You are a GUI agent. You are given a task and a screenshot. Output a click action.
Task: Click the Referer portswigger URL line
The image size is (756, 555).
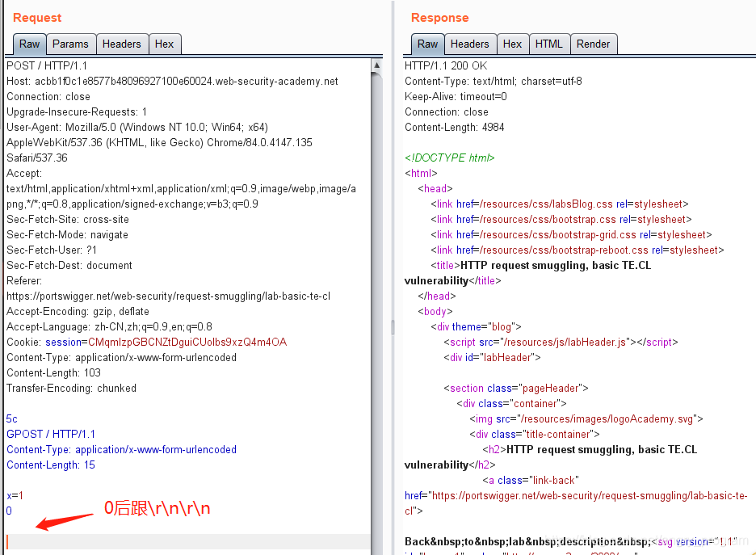click(168, 296)
